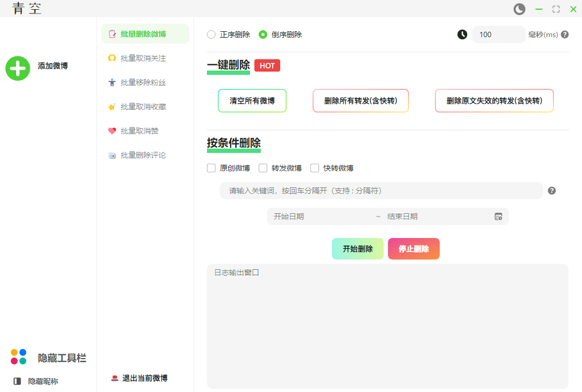Click the help icon beside milliseconds field
This screenshot has height=392, width=582.
click(565, 34)
